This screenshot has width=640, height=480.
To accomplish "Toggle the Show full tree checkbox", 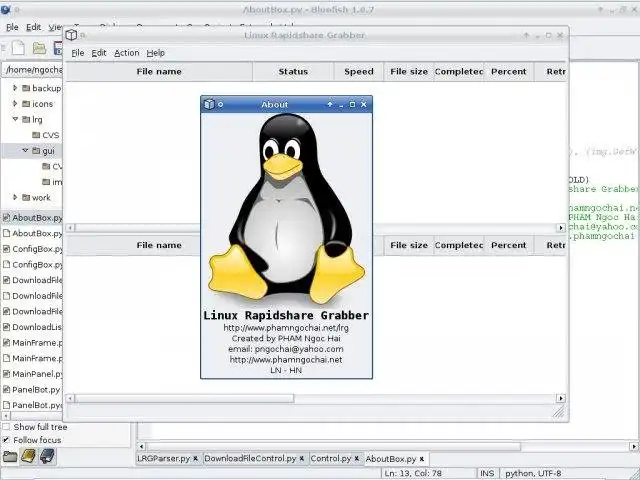I will (x=6, y=427).
